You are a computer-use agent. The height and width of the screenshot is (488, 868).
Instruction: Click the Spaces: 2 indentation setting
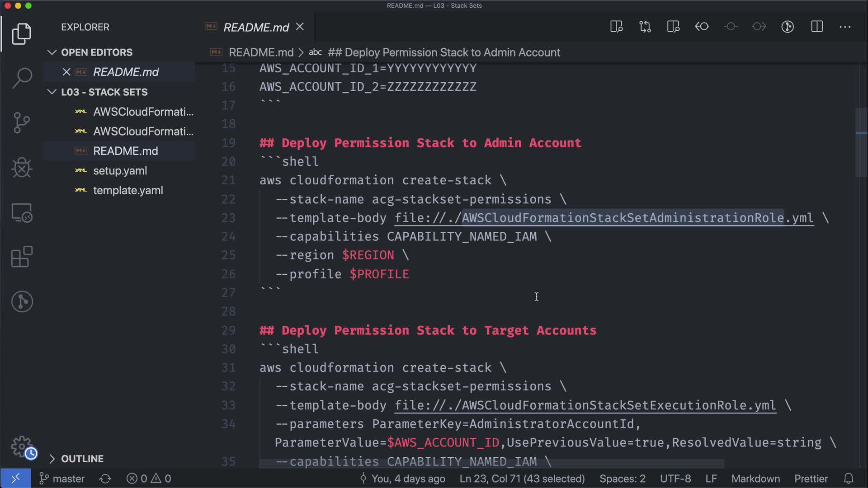(622, 479)
